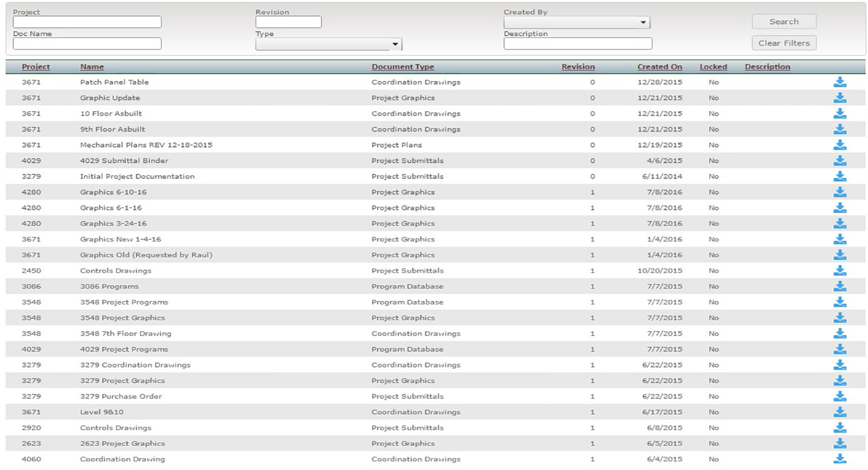
Task: Download the 4029 Submittal Binder document
Action: pos(839,161)
